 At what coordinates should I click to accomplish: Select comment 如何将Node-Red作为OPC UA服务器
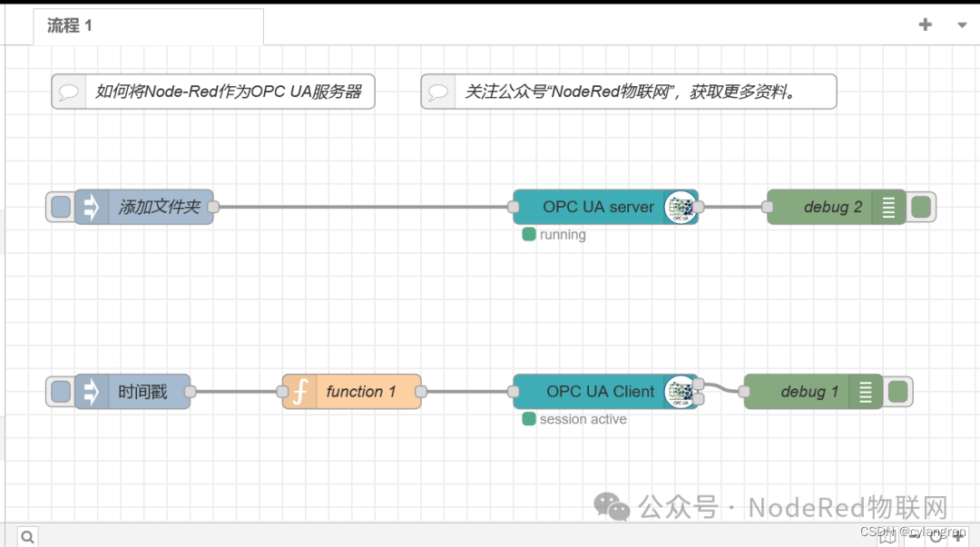[213, 92]
